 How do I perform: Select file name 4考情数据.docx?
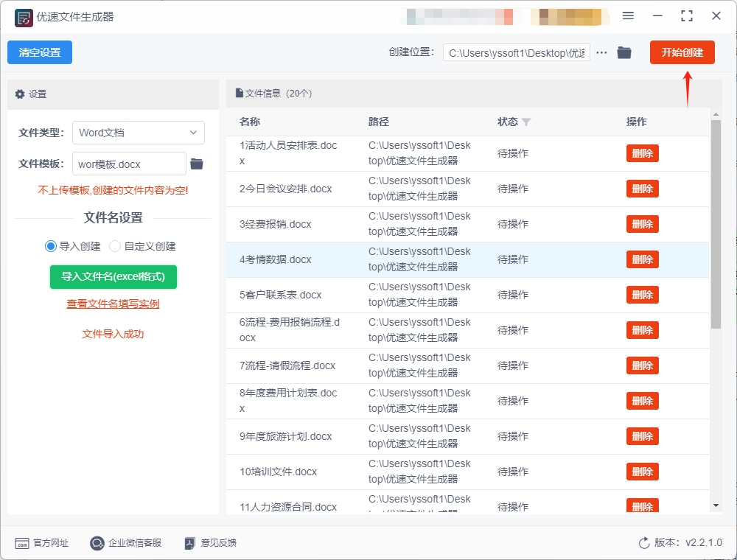point(276,259)
